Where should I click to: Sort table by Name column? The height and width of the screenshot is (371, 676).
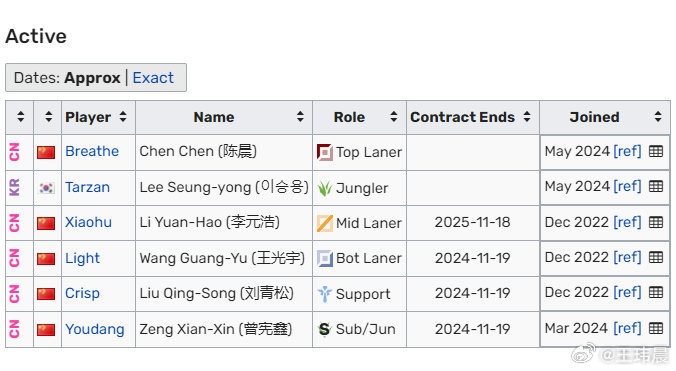(x=300, y=117)
